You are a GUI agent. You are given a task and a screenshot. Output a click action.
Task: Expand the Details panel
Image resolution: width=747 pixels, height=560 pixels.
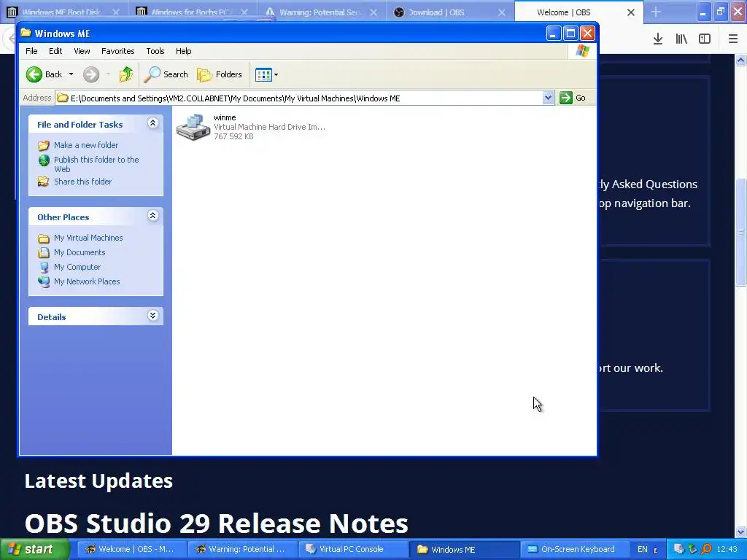[x=153, y=316]
